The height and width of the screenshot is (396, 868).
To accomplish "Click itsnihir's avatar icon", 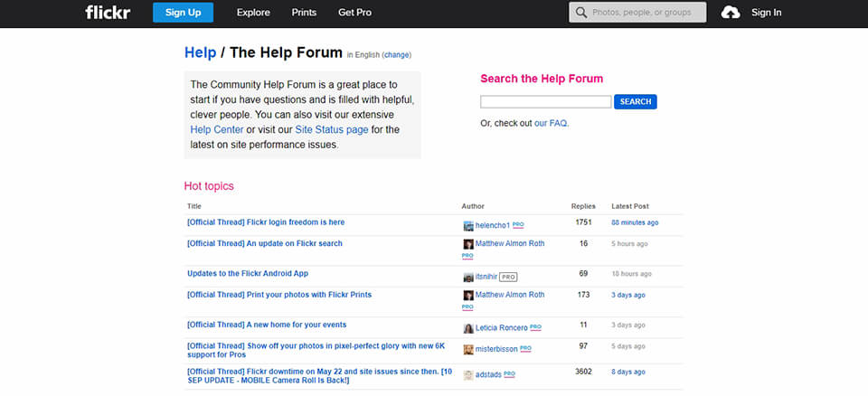I will 468,277.
